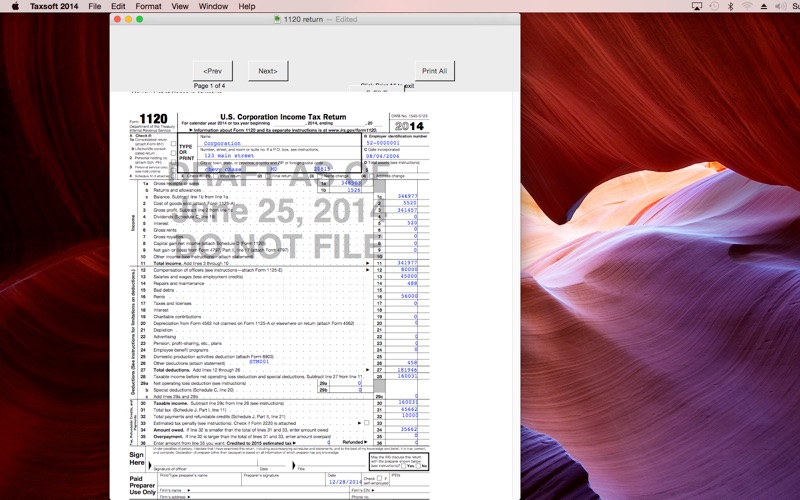800x500 pixels.
Task: Open the Window menu
Action: point(213,6)
